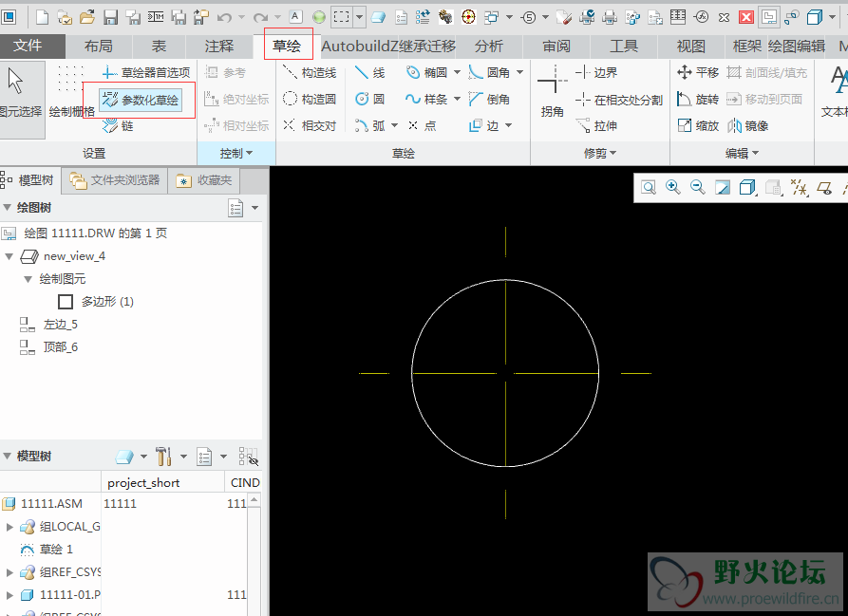Collapse the 绘图树 panel section
This screenshot has height=616, width=848.
coord(7,208)
